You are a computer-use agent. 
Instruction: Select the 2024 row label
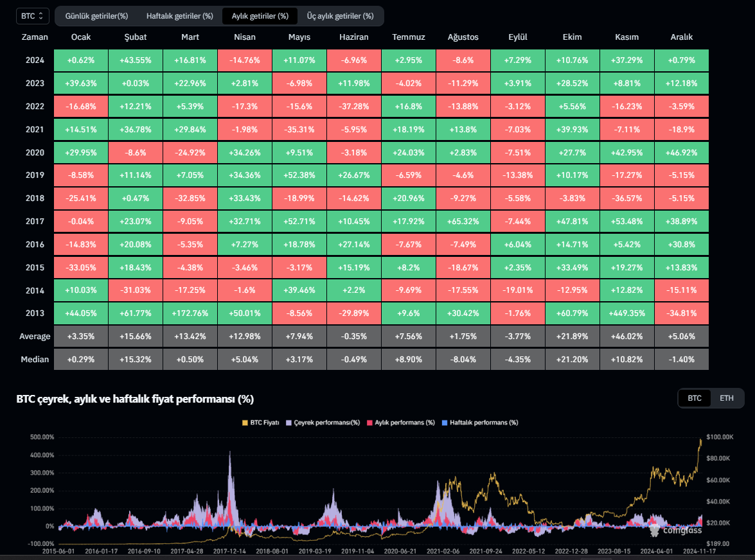pyautogui.click(x=35, y=60)
